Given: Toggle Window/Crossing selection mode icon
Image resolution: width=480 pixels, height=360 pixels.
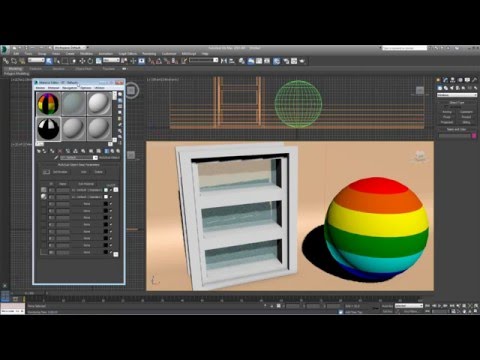Looking at the screenshot, I should (73, 61).
